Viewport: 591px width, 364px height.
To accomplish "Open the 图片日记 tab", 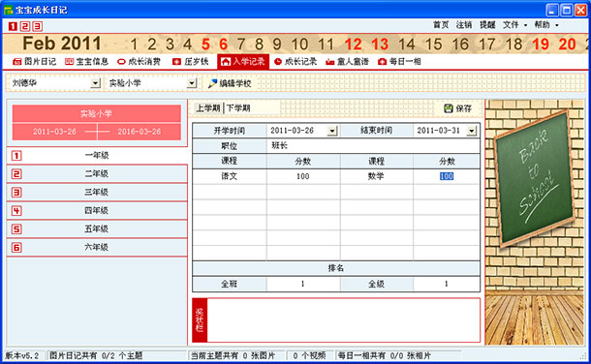I will coord(35,61).
